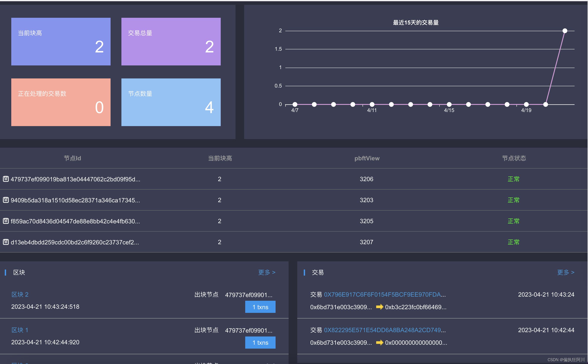Click the pbftView value 3206
This screenshot has width=588, height=364.
[x=366, y=179]
